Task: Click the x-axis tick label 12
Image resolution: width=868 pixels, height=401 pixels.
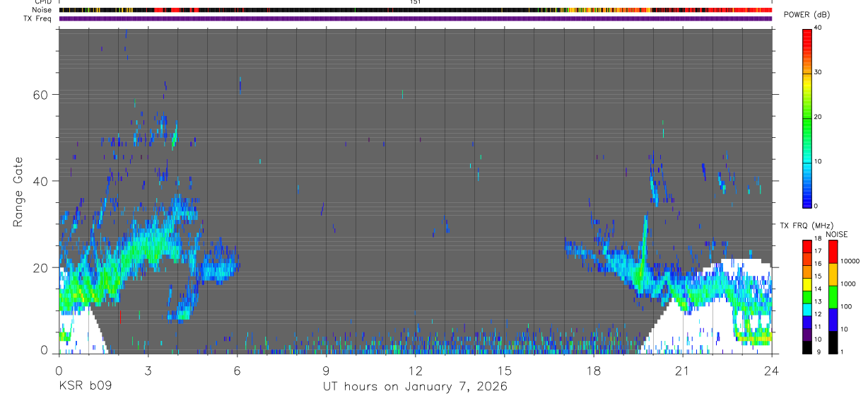Action: (415, 371)
